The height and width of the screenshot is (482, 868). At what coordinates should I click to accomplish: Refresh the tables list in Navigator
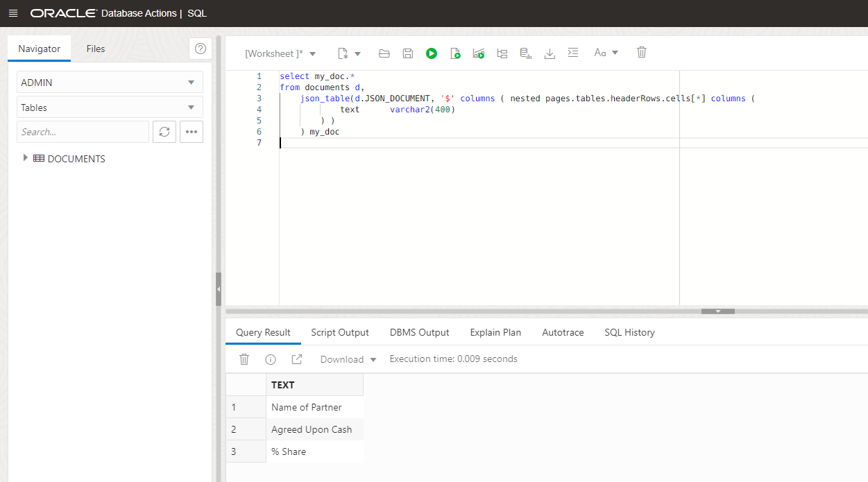click(164, 132)
